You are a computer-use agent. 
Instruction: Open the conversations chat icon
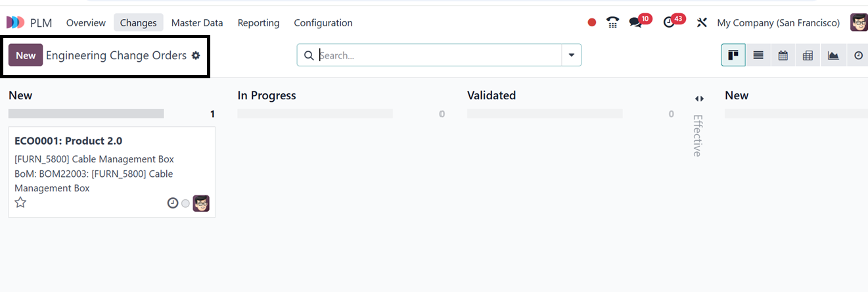[635, 22]
